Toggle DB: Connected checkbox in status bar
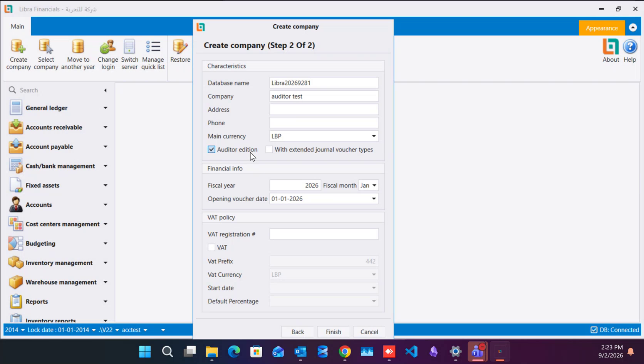Screen dimensions: 644x364 click(594, 330)
